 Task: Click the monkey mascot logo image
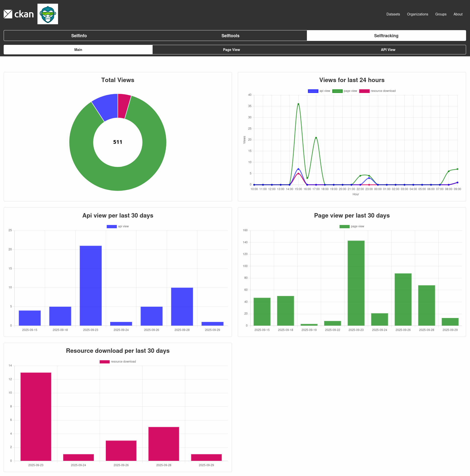coord(48,14)
